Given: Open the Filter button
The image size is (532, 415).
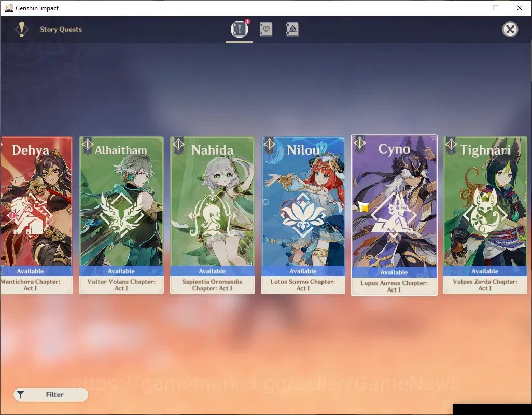Looking at the screenshot, I should [51, 394].
